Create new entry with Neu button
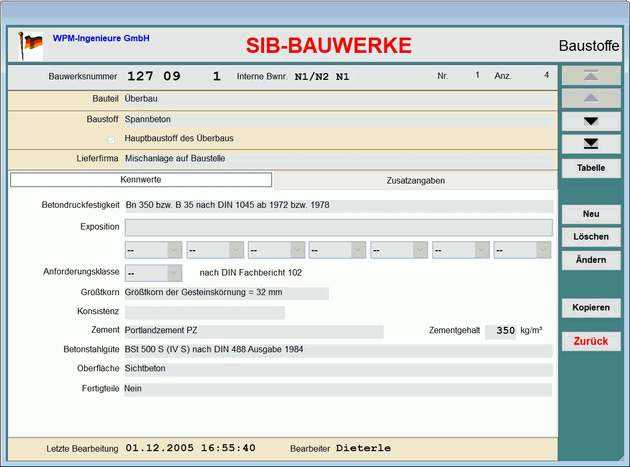Image resolution: width=630 pixels, height=467 pixels. pyautogui.click(x=591, y=214)
